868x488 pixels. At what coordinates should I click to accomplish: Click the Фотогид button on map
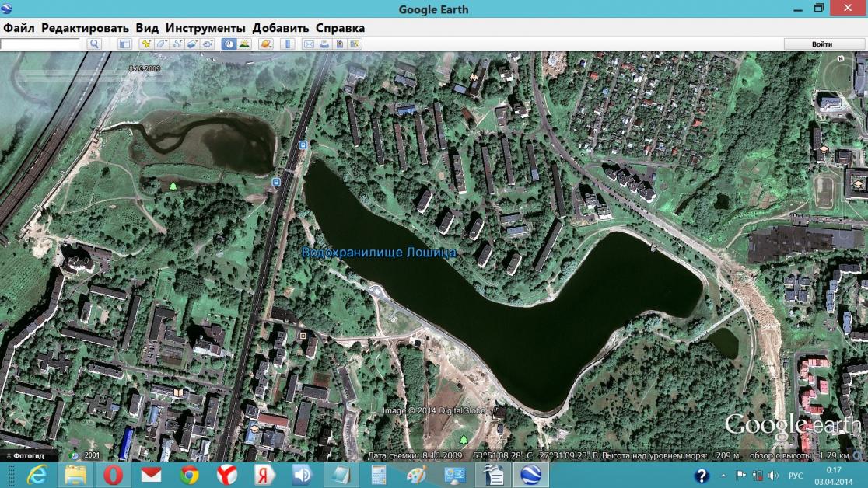[x=29, y=455]
